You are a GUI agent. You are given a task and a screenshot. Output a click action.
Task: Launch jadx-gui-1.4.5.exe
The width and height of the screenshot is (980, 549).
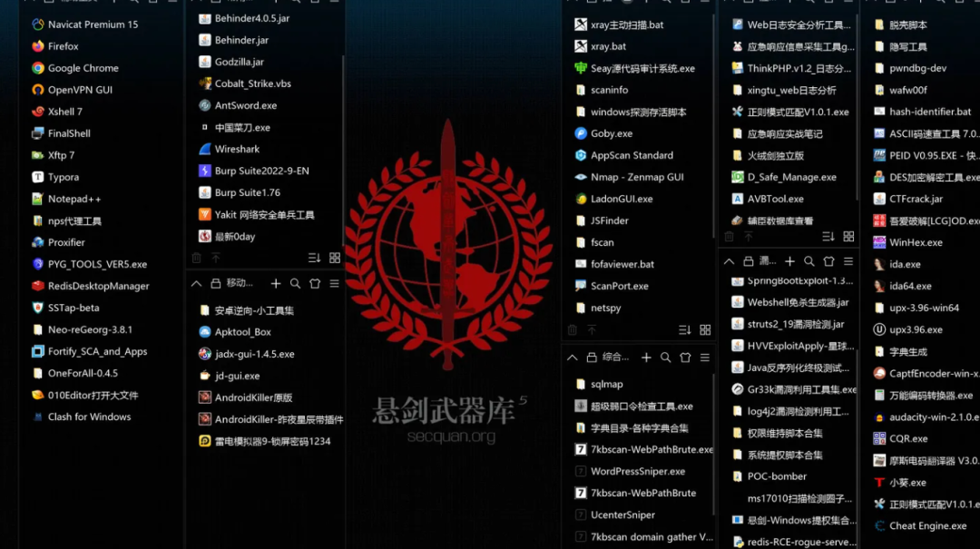246,354
